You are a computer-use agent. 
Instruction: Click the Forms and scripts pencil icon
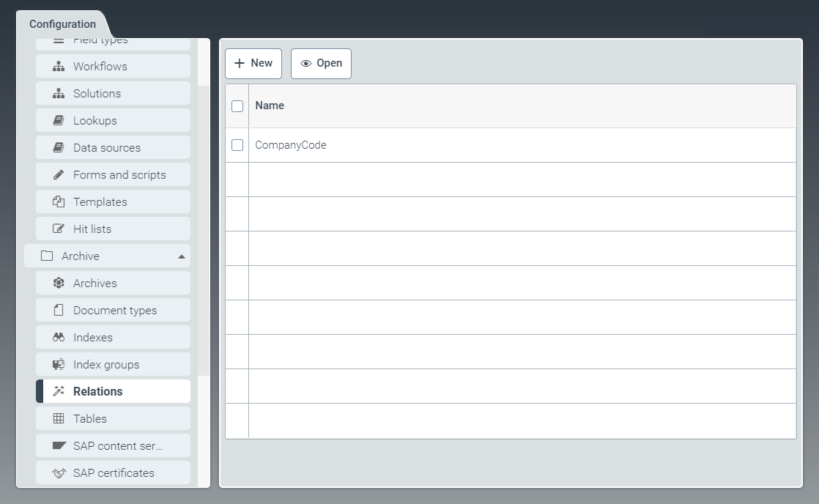click(59, 175)
